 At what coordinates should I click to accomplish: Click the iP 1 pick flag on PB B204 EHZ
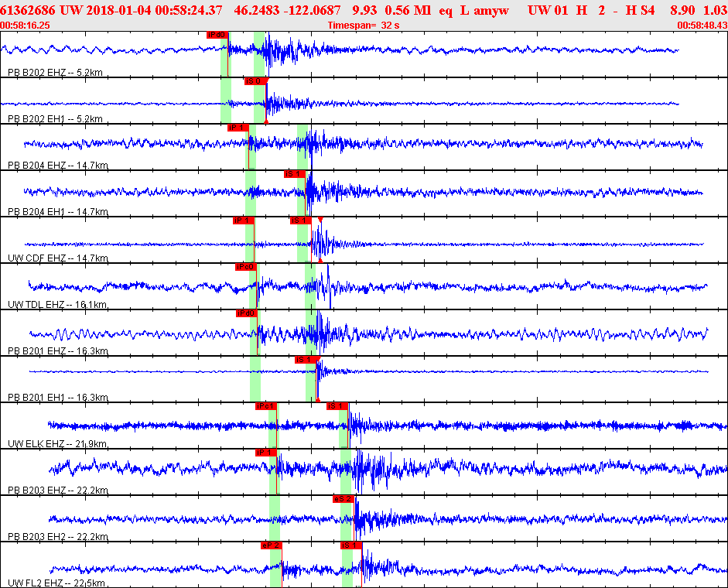point(238,128)
